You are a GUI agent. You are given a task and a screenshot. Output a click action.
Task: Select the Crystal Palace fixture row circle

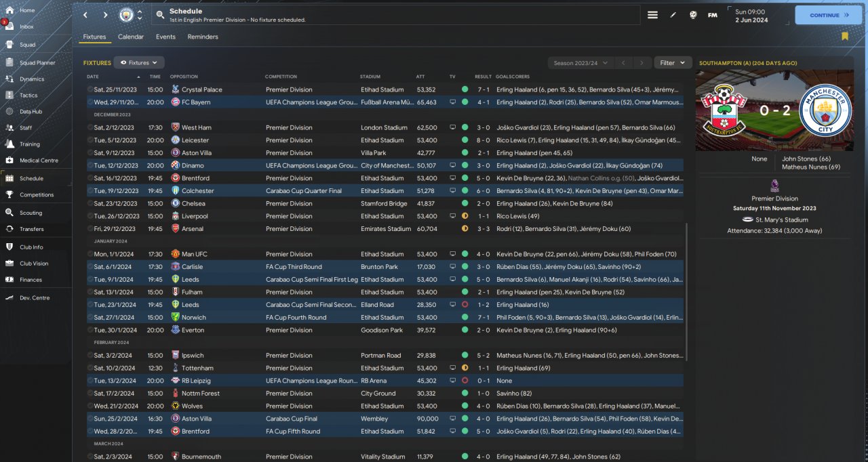90,89
